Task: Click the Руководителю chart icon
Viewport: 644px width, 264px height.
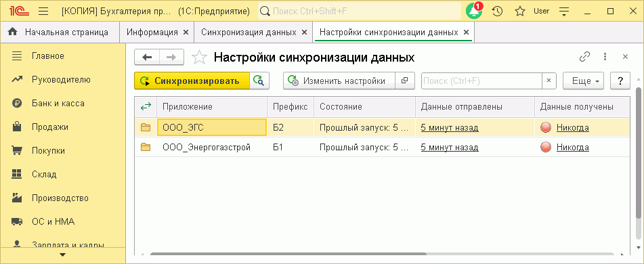Action: (x=16, y=80)
